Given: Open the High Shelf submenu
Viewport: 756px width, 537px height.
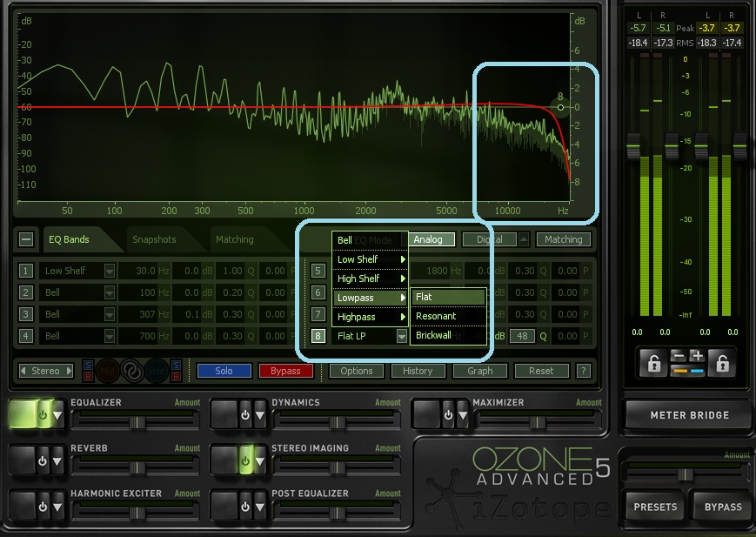Looking at the screenshot, I should click(x=370, y=279).
